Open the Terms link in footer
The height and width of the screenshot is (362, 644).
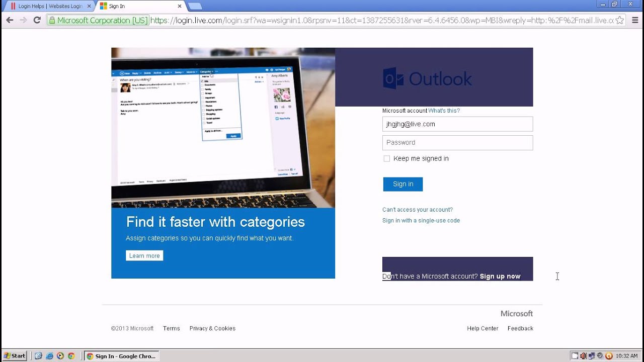click(172, 328)
